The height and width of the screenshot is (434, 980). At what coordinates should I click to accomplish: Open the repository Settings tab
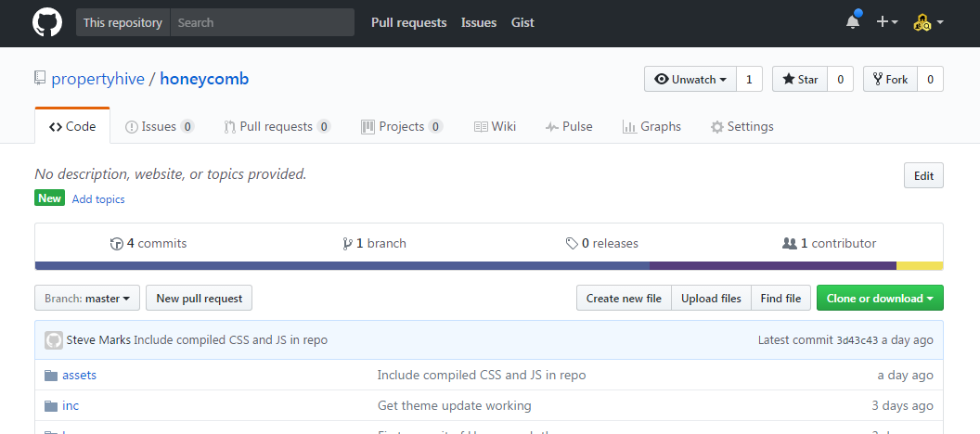(741, 127)
